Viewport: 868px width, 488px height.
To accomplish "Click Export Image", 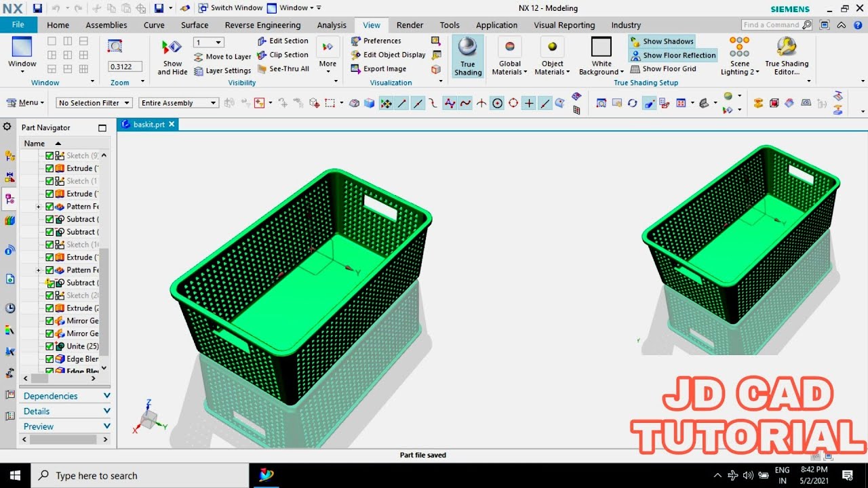I will [x=378, y=68].
